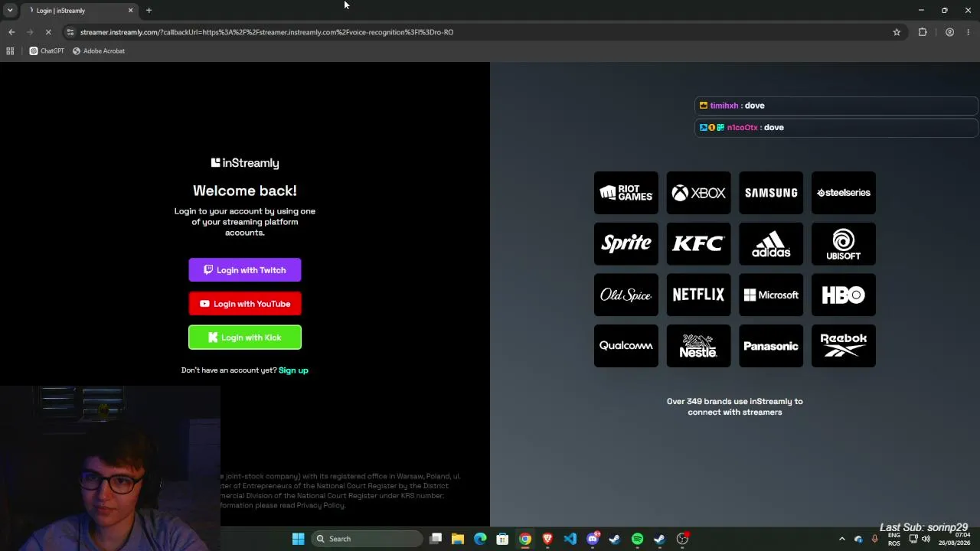This screenshot has height=551, width=980.
Task: Select the Xbox brand tile
Action: (698, 193)
